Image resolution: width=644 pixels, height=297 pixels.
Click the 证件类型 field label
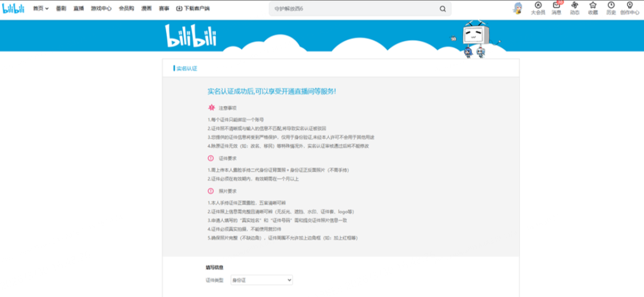click(214, 280)
